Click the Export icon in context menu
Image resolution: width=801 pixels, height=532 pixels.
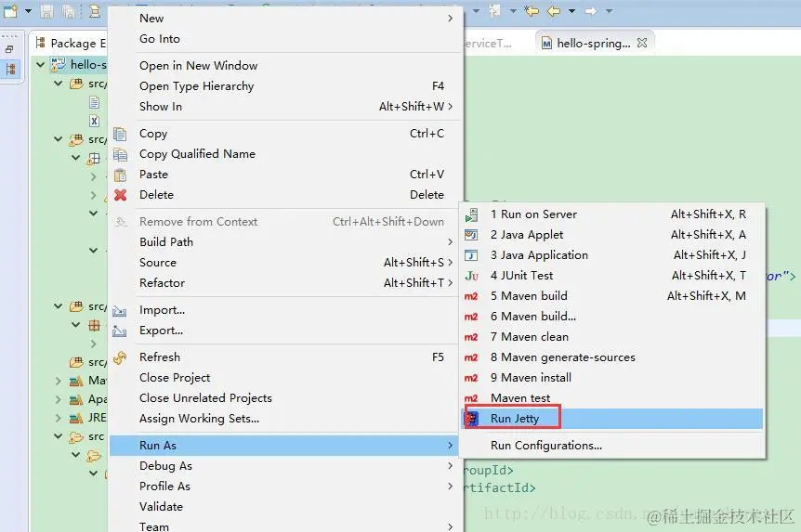coord(120,331)
